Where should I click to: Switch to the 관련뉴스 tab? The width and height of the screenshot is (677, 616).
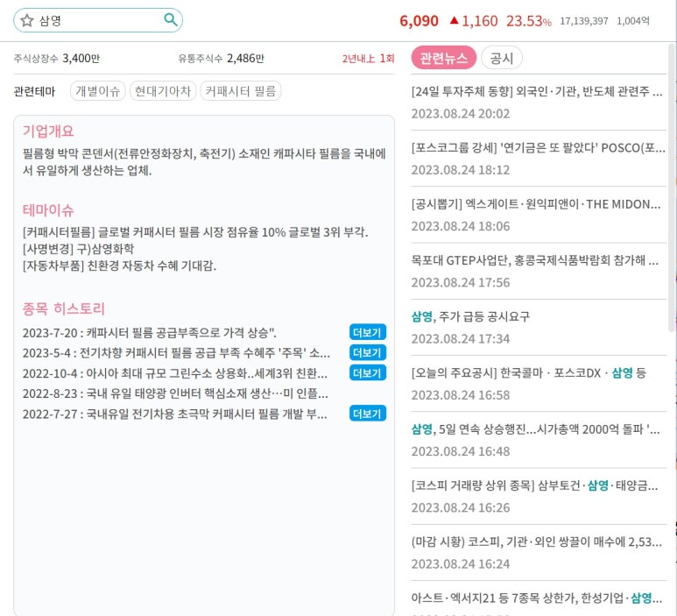click(x=443, y=58)
